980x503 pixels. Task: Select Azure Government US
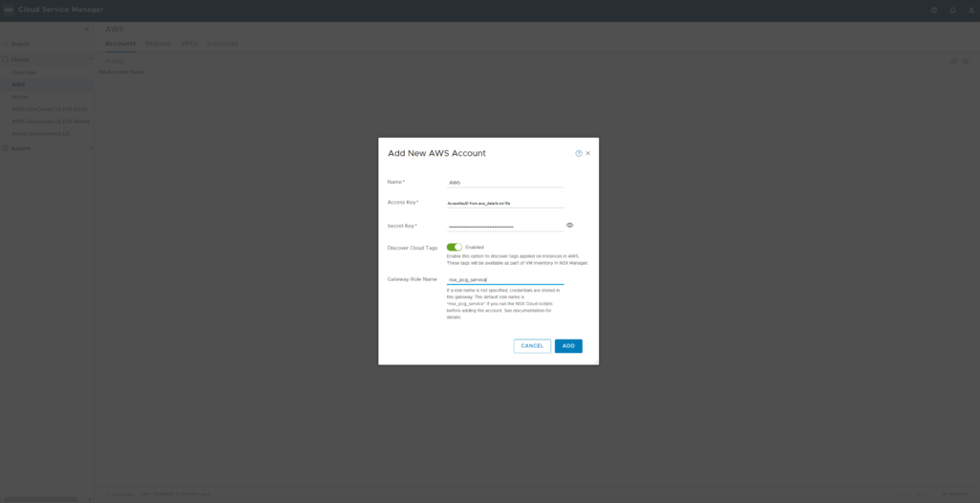click(x=40, y=134)
